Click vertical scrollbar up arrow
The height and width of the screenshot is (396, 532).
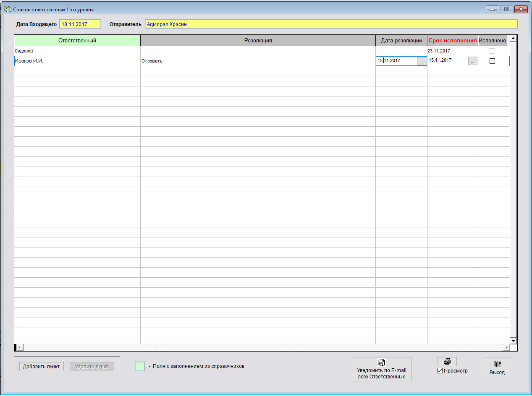(x=512, y=39)
